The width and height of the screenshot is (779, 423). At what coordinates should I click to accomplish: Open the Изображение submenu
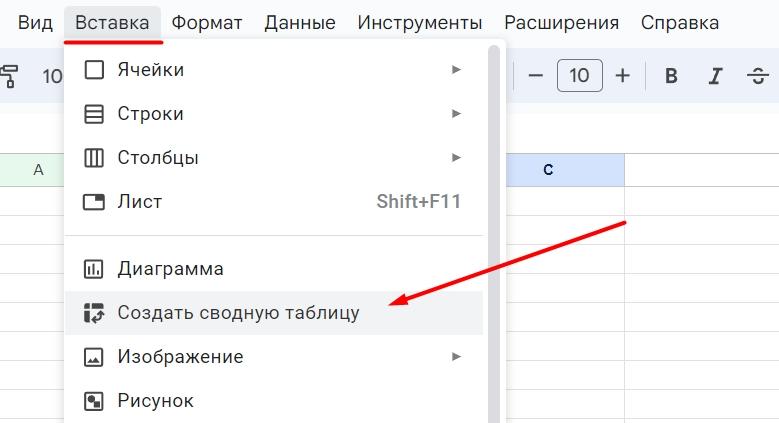(x=272, y=357)
